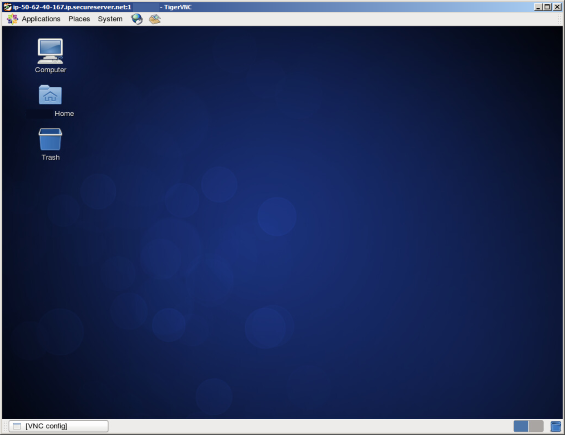Expand the System menu
Image resolution: width=565 pixels, height=435 pixels.
pos(110,19)
